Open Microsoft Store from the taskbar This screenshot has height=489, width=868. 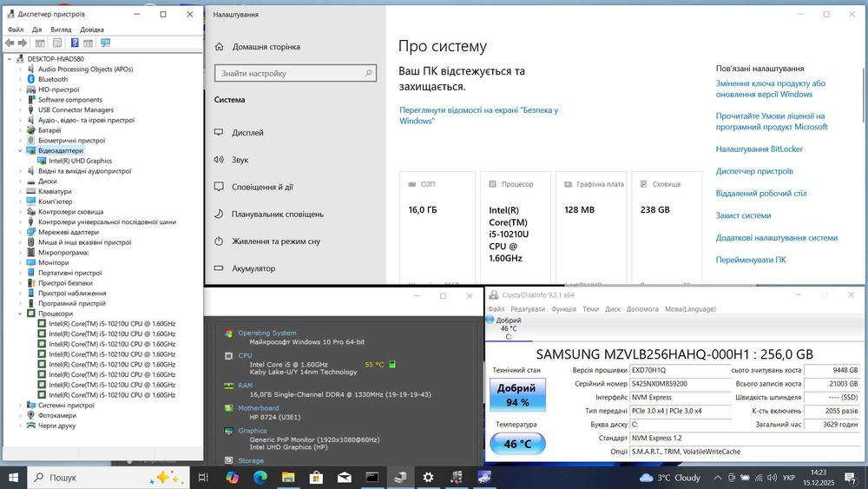pos(316,478)
